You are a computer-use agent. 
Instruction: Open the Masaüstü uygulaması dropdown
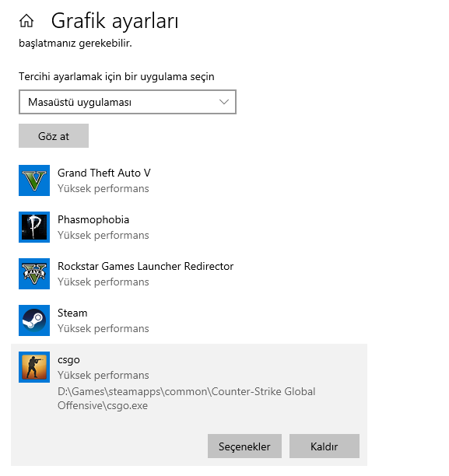pos(128,102)
